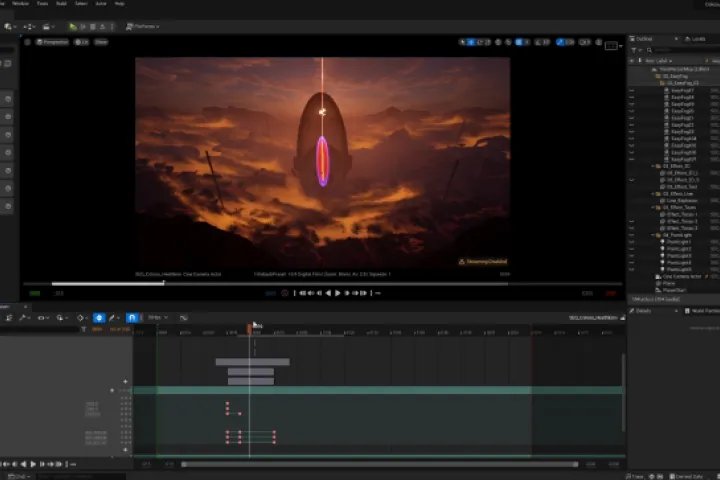720x480 pixels.
Task: Click the keyframe diamond options icon
Action: point(80,317)
